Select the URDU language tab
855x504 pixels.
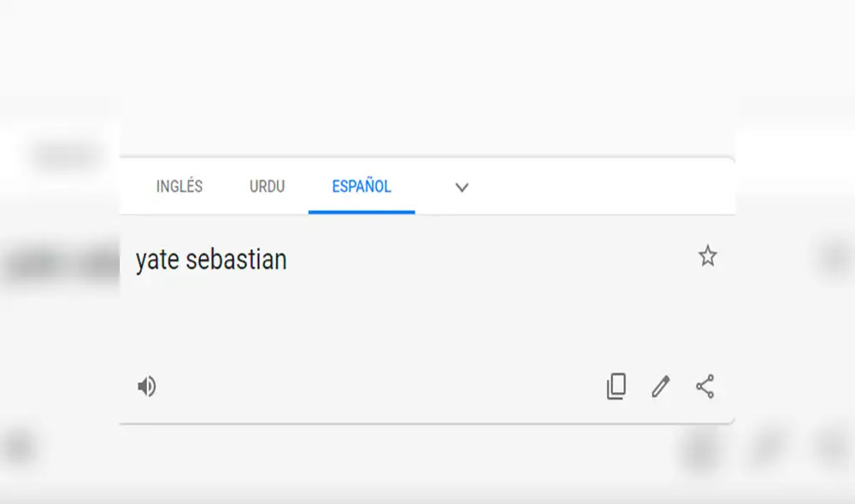tap(266, 187)
